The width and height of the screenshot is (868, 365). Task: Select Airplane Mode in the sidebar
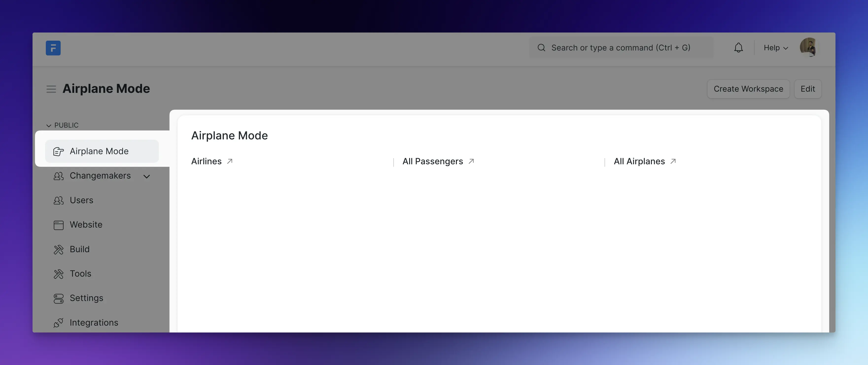pos(102,151)
